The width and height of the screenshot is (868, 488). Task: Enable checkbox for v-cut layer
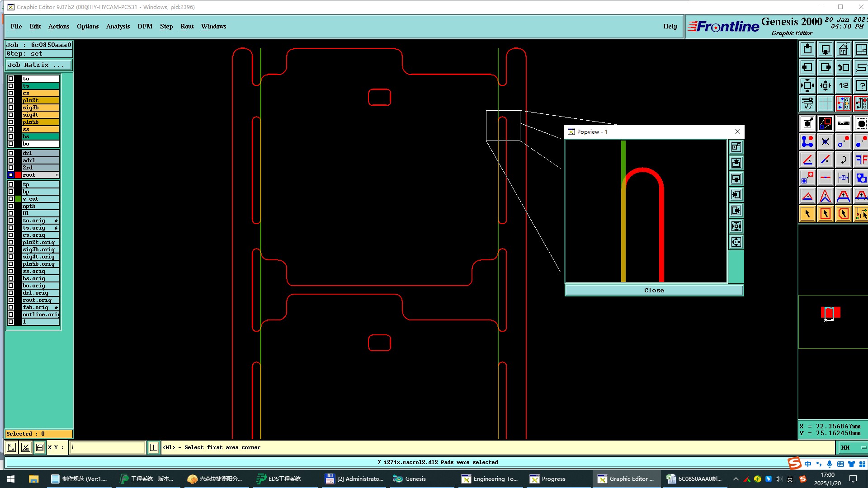click(11, 199)
